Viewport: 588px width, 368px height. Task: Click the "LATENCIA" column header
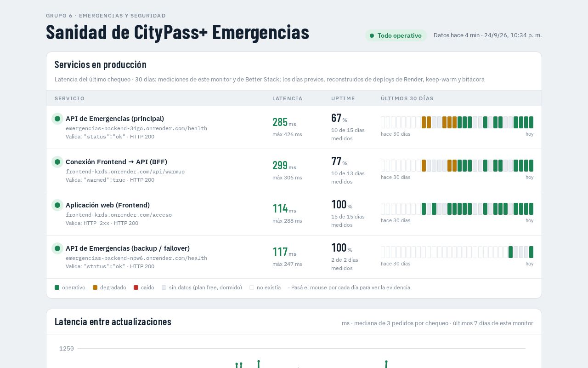tap(288, 98)
